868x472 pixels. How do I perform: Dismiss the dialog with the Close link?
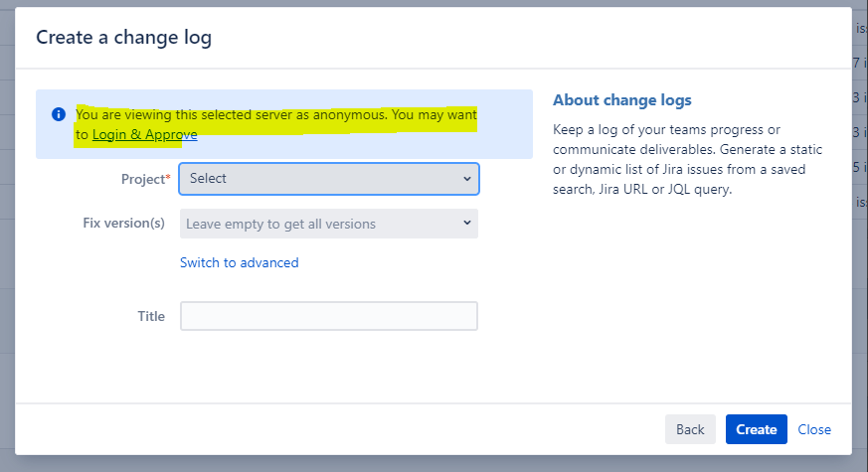pos(814,429)
